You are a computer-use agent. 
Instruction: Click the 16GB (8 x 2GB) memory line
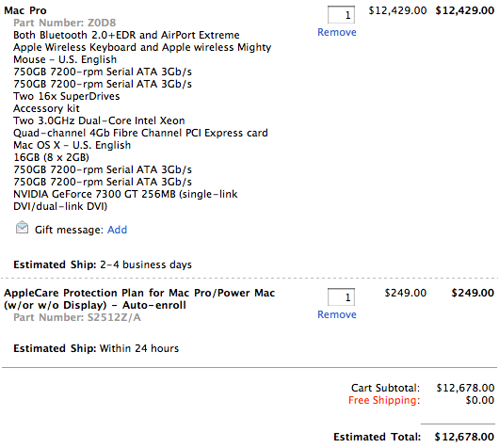pyautogui.click(x=51, y=157)
